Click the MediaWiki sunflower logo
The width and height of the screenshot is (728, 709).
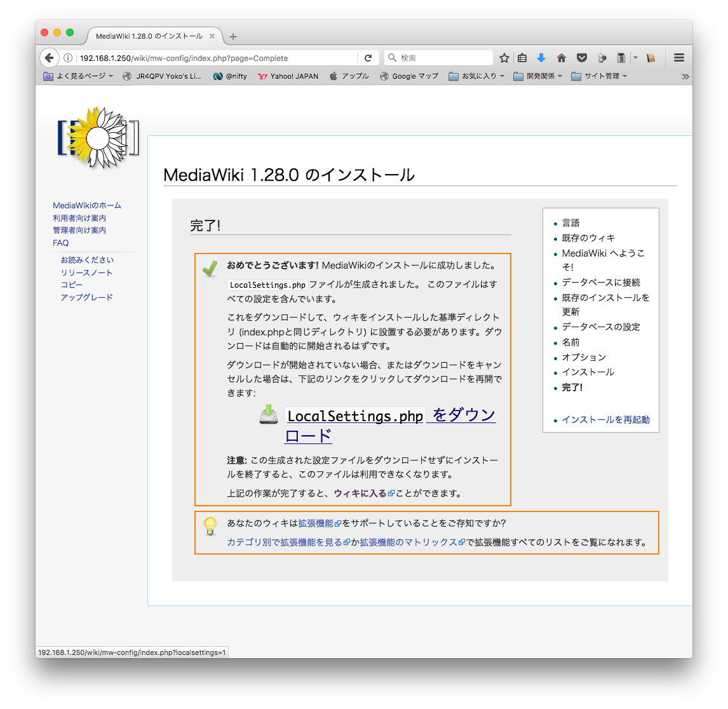[x=98, y=137]
